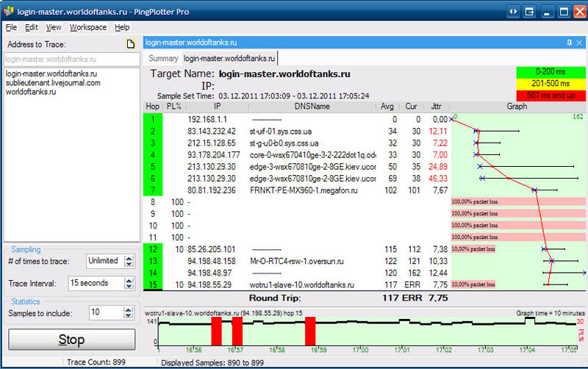Screen dimensions: 588x369
Task: Close the login-master.worldoftanks.ru trace panel
Action: 579,43
